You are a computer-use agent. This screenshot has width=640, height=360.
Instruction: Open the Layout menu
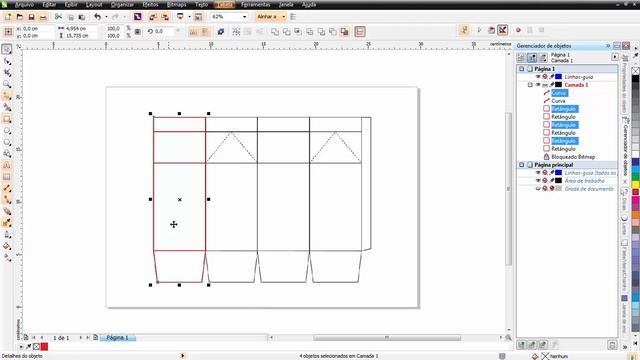coord(94,4)
